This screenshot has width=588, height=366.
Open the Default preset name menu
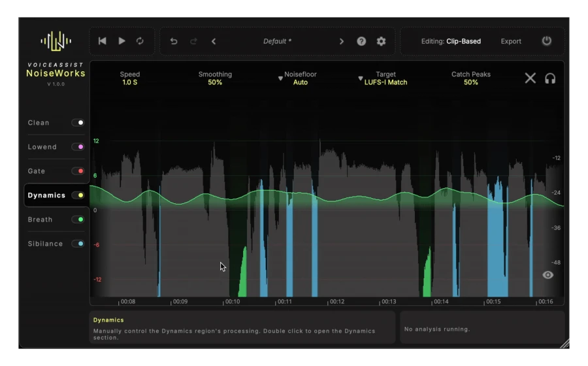pyautogui.click(x=277, y=41)
